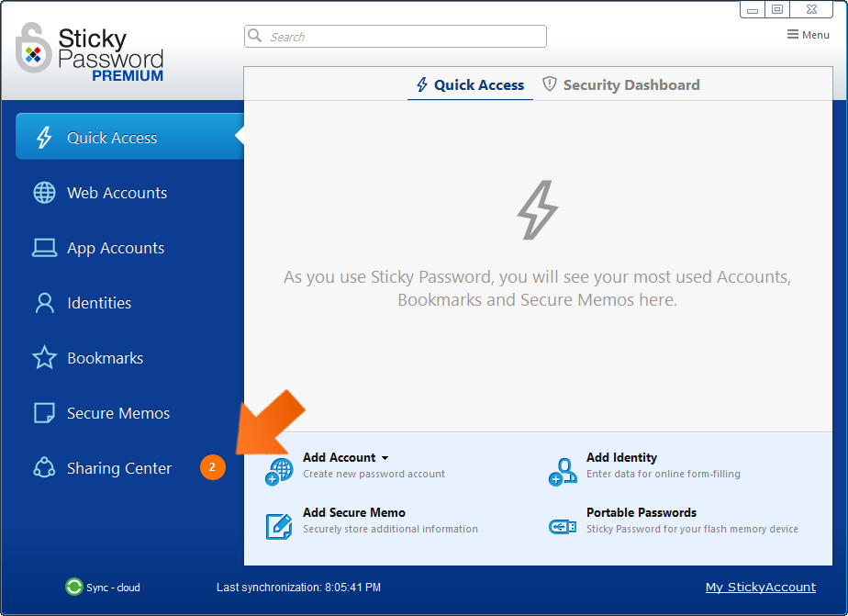Click the Add Secure Memo pencil icon

pyautogui.click(x=279, y=526)
